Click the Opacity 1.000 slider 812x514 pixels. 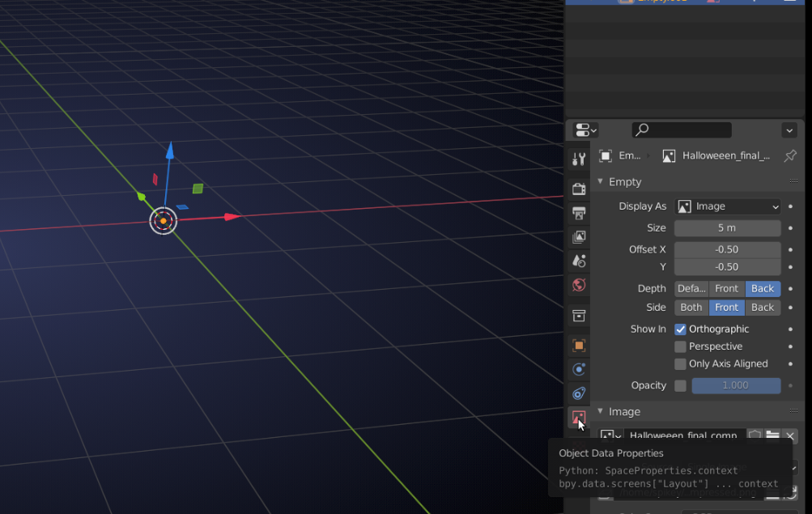click(736, 385)
